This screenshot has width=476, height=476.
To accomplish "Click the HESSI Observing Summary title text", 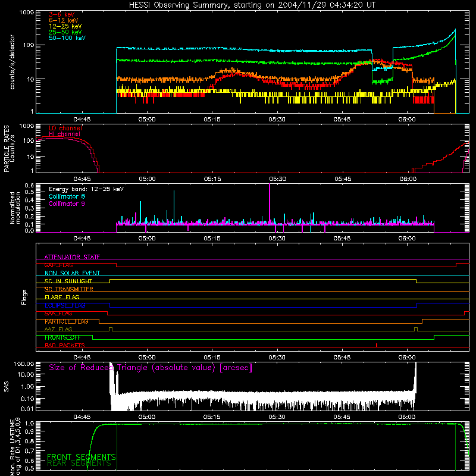I will coord(252,5).
